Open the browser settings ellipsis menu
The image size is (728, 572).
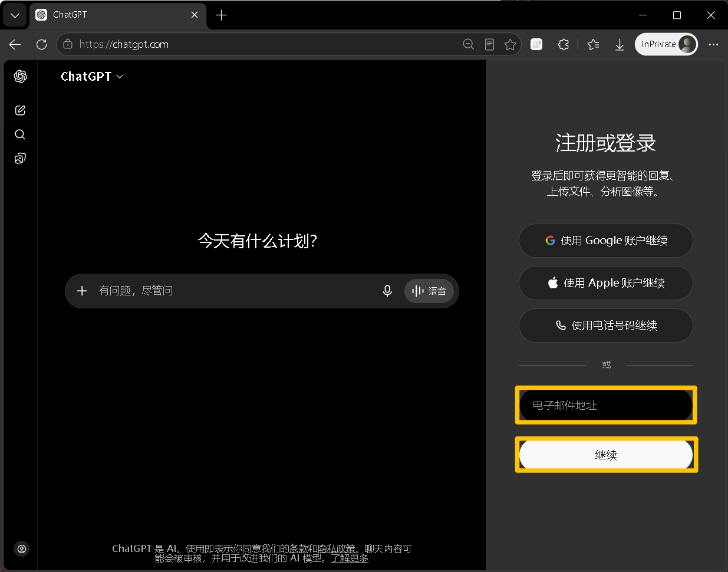coord(713,44)
